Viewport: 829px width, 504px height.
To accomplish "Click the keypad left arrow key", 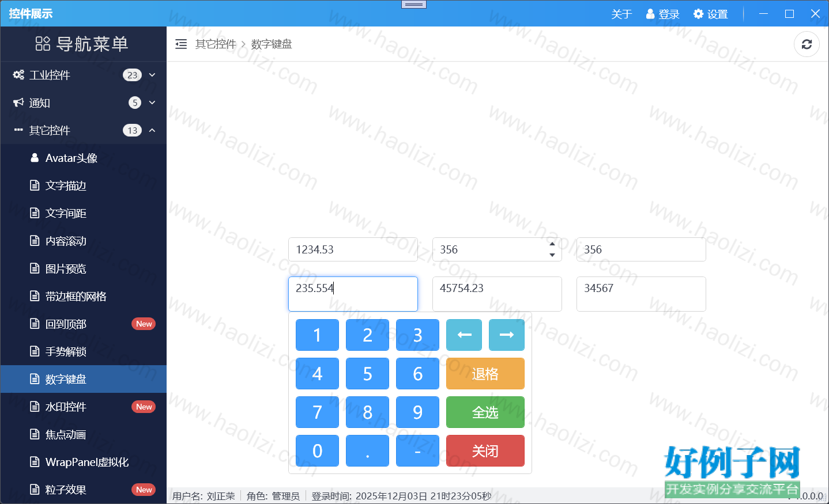I will point(464,335).
